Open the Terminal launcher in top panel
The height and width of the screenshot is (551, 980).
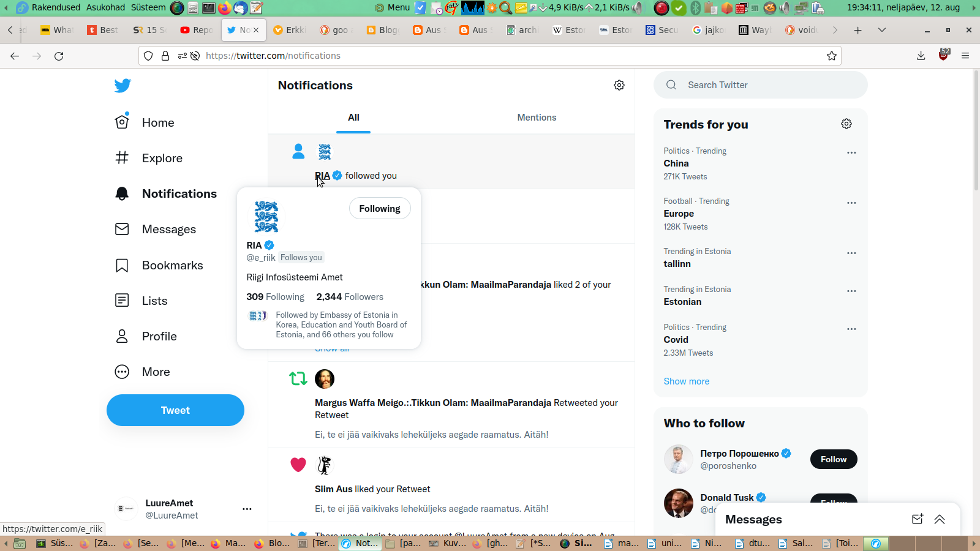[209, 8]
